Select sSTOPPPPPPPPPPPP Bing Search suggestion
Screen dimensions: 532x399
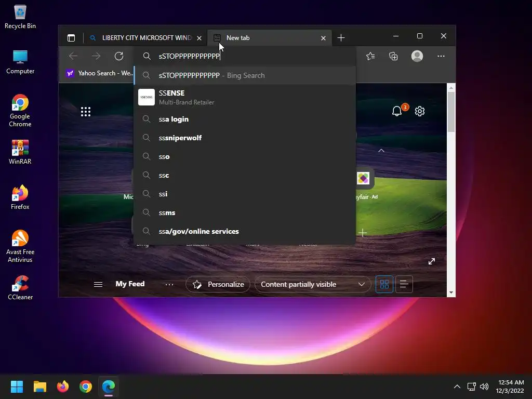pos(245,75)
